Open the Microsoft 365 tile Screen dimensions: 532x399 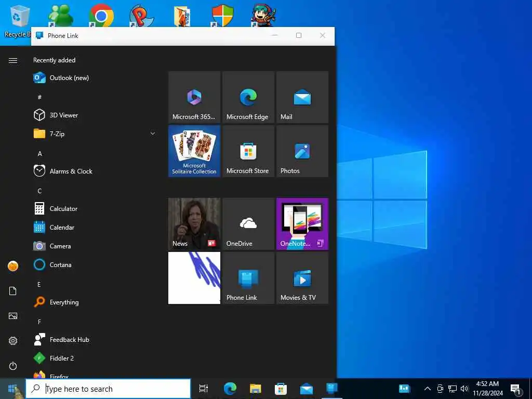tap(194, 97)
